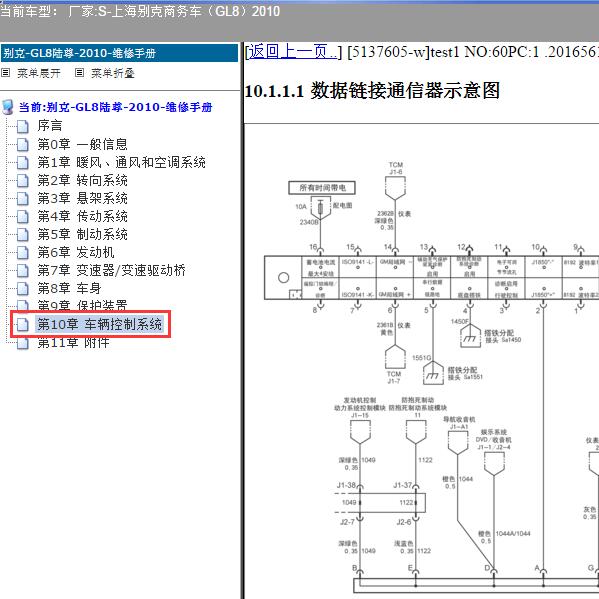Click the page icon next to 第10章
599x599 pixels.
pyautogui.click(x=23, y=324)
